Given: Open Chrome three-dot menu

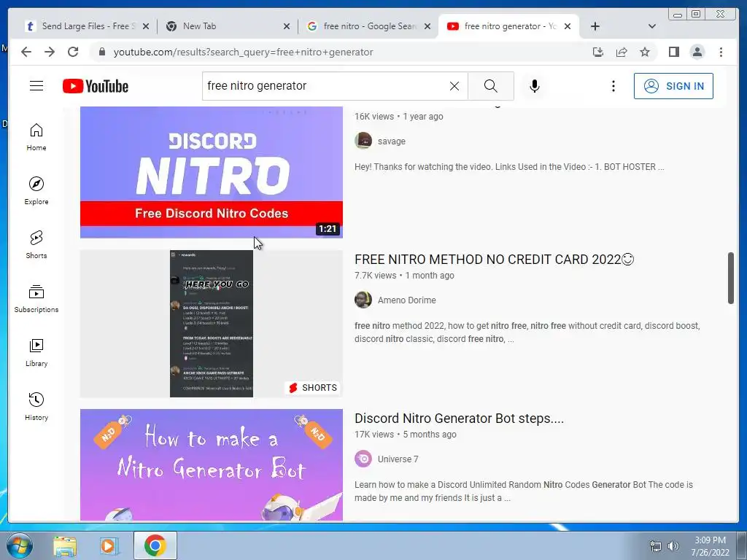Looking at the screenshot, I should click(x=721, y=52).
